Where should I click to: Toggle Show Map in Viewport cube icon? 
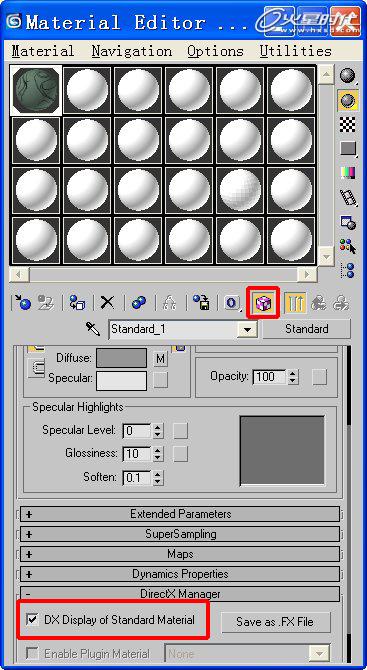point(263,303)
